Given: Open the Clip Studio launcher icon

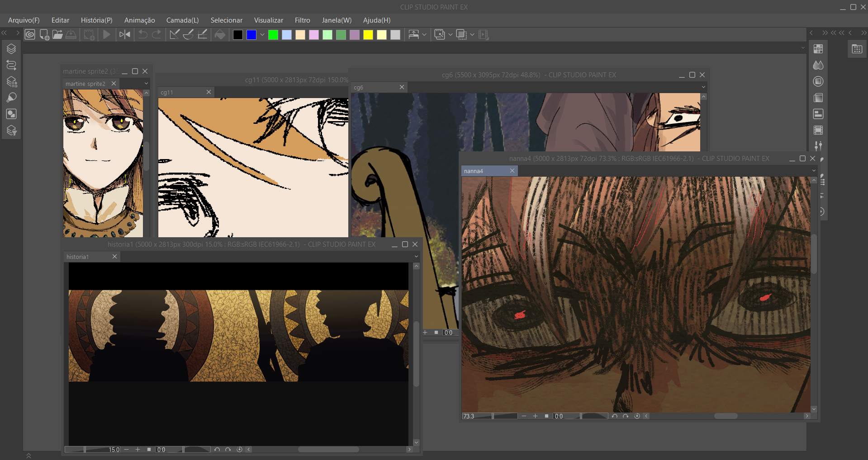Looking at the screenshot, I should point(30,35).
